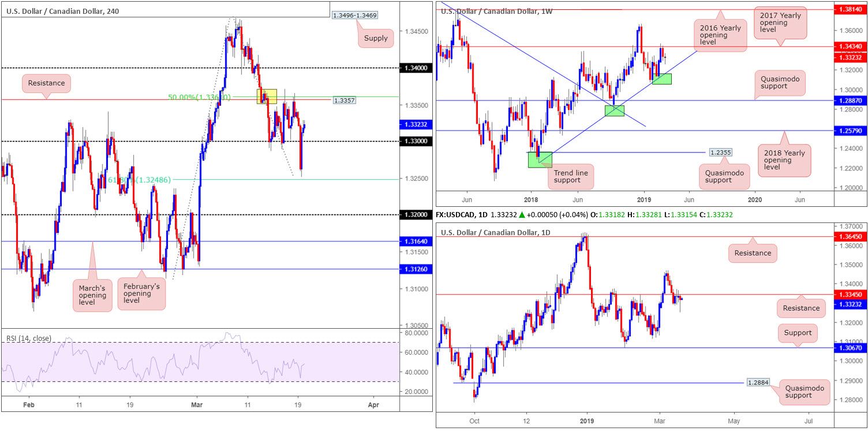Click the Oct date label on the daily chart
This screenshot has width=868, height=431.
(x=474, y=422)
